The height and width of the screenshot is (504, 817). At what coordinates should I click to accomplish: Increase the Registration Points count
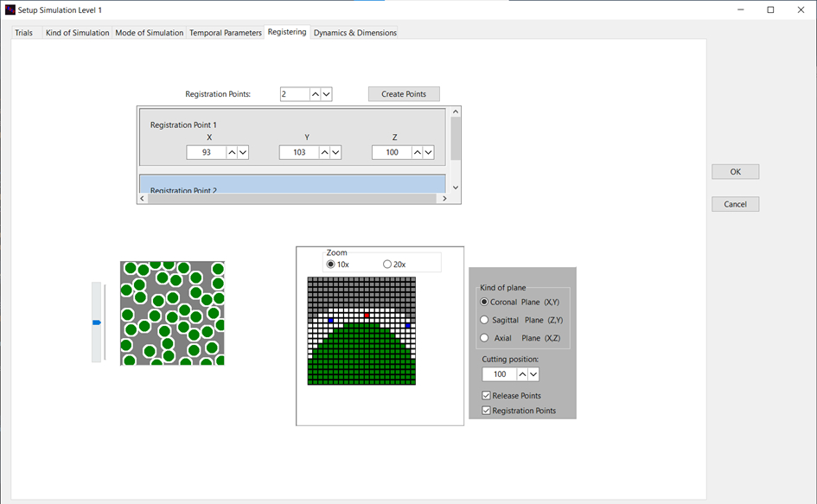click(315, 93)
